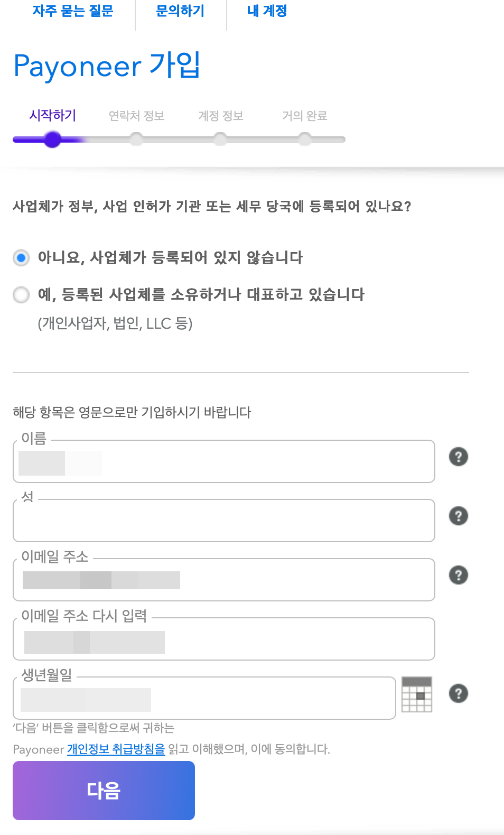This screenshot has height=835, width=504.
Task: Click the 계정 정보 step marker
Action: pos(220,140)
